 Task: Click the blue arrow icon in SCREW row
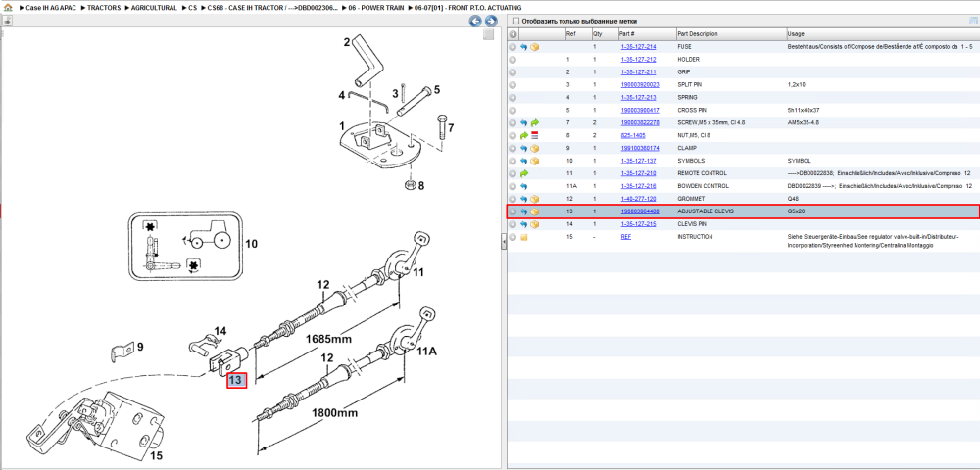(x=523, y=123)
